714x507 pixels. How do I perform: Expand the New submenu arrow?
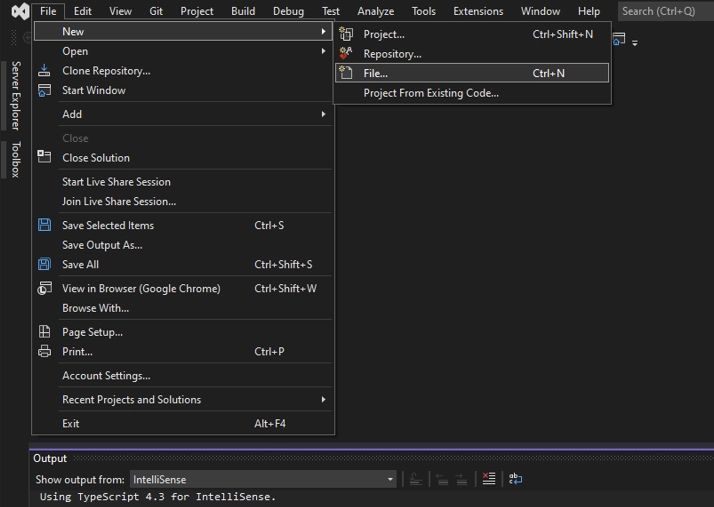click(323, 31)
